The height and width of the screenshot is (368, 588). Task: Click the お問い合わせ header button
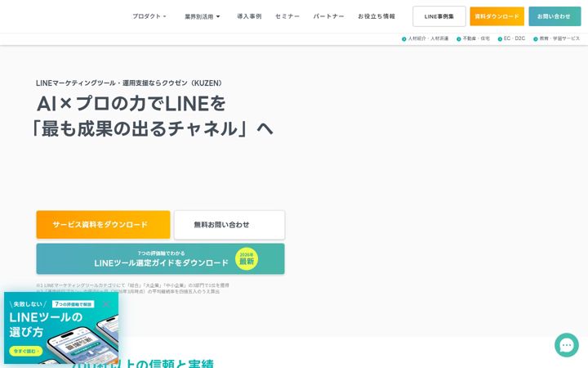coord(555,16)
